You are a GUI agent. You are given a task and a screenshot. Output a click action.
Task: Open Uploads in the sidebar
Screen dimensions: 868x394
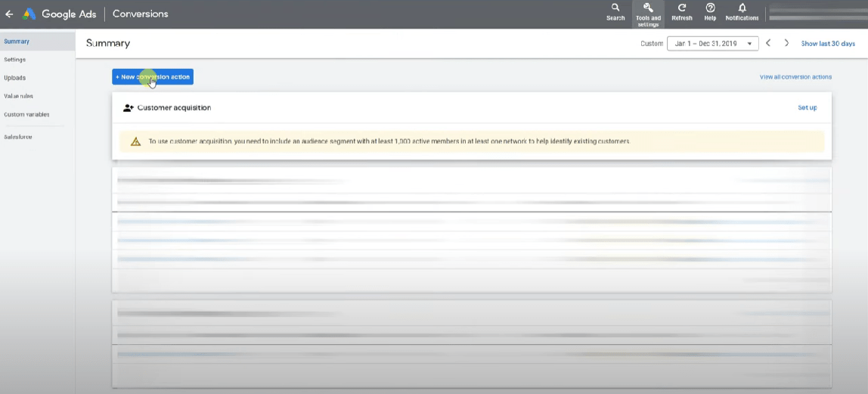click(15, 78)
